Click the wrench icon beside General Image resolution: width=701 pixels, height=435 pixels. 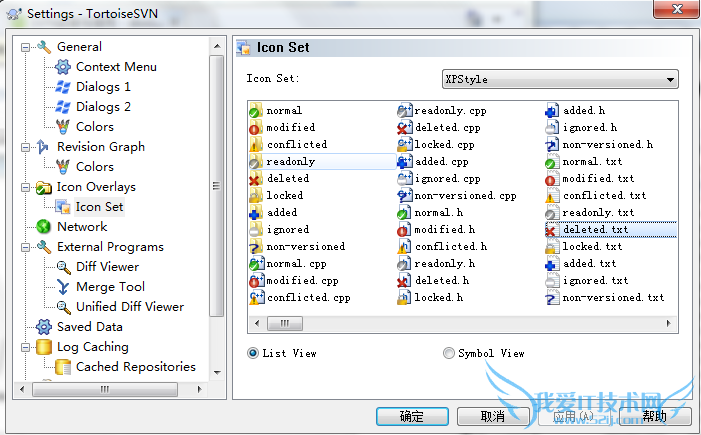44,46
